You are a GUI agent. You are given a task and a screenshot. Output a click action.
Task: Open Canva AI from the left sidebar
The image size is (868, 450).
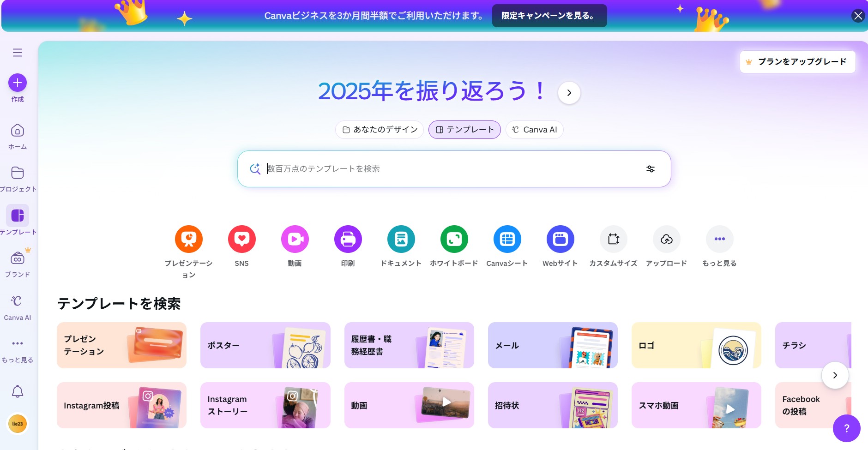click(17, 306)
